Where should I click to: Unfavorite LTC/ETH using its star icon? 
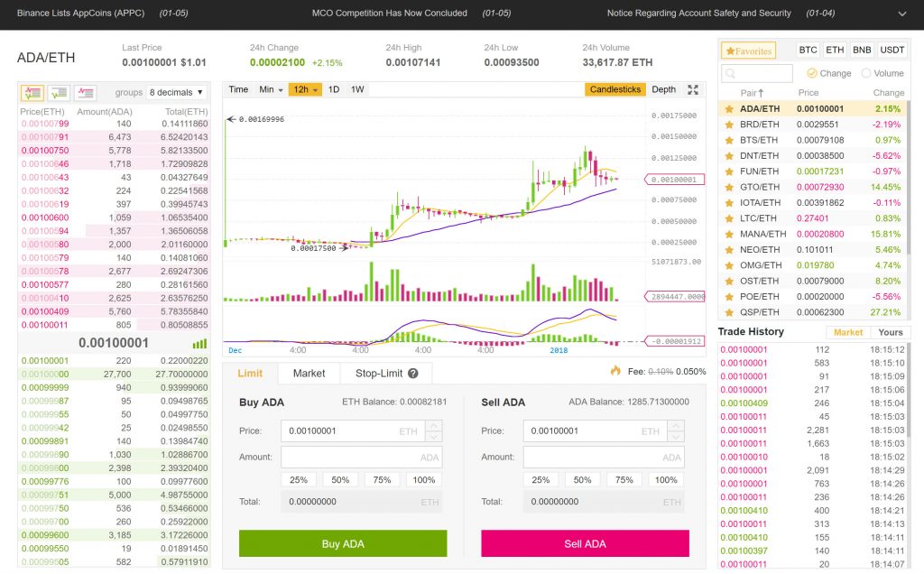click(729, 218)
